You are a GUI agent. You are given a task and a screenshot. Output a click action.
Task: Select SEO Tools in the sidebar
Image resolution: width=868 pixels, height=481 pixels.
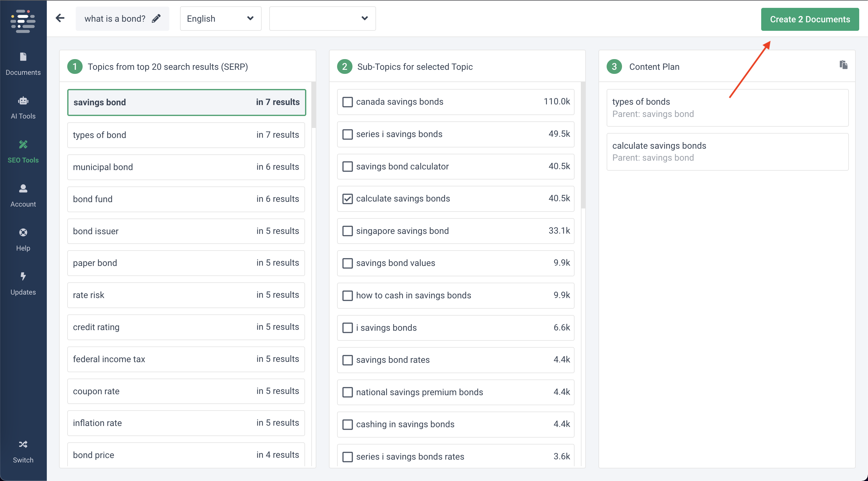click(x=23, y=152)
